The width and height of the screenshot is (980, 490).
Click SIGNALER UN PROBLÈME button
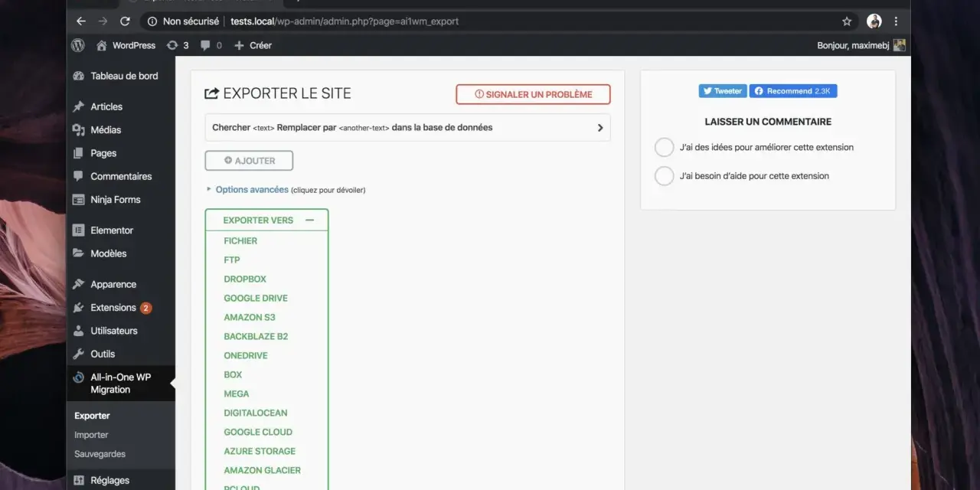click(534, 94)
